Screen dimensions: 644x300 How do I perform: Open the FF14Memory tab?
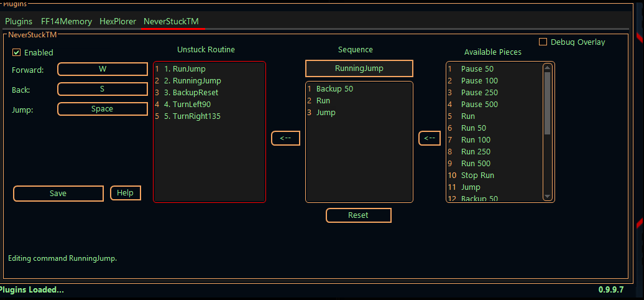pyautogui.click(x=66, y=21)
